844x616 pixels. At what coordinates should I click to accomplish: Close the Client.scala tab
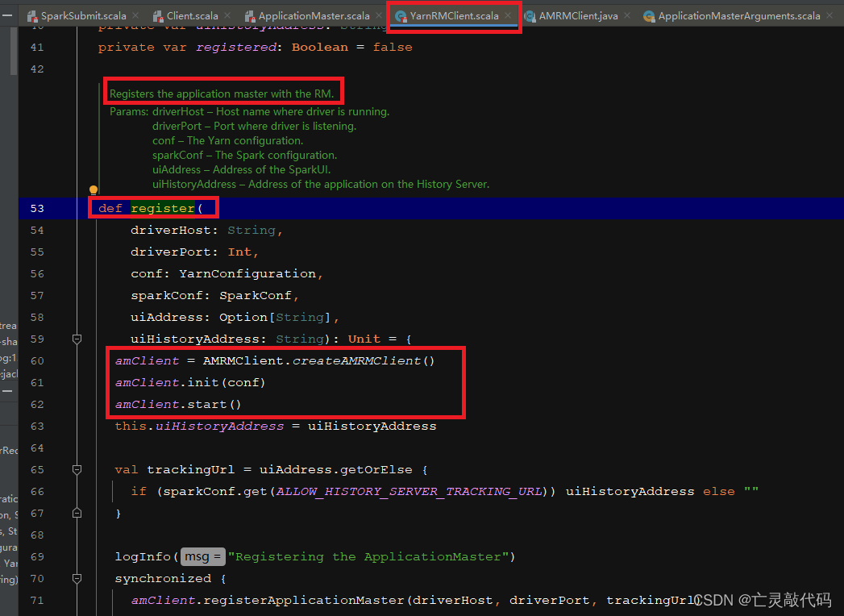(227, 15)
